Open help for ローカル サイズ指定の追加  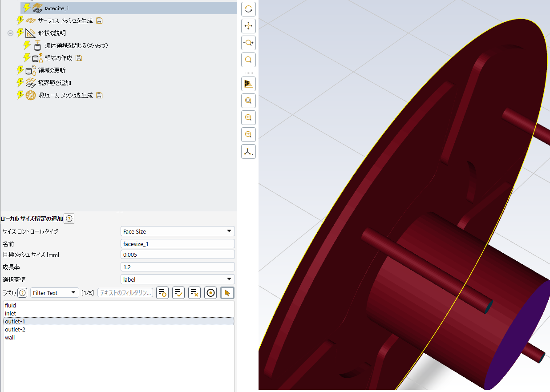click(69, 218)
